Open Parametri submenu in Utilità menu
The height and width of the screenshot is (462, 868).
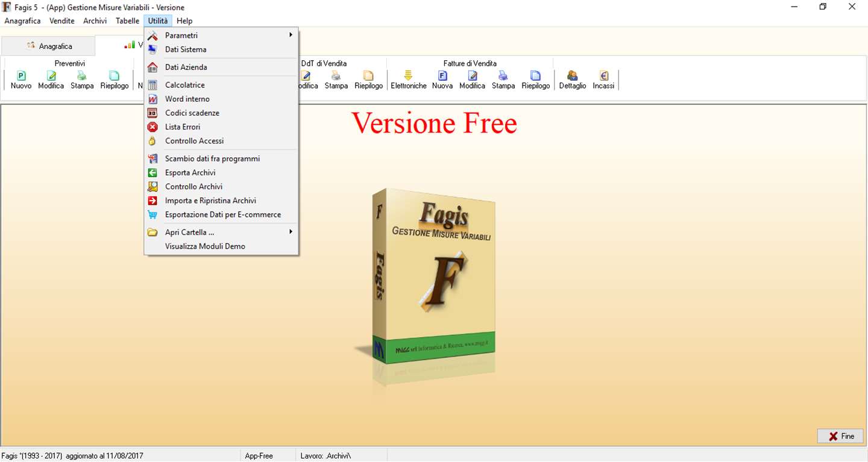(x=221, y=36)
